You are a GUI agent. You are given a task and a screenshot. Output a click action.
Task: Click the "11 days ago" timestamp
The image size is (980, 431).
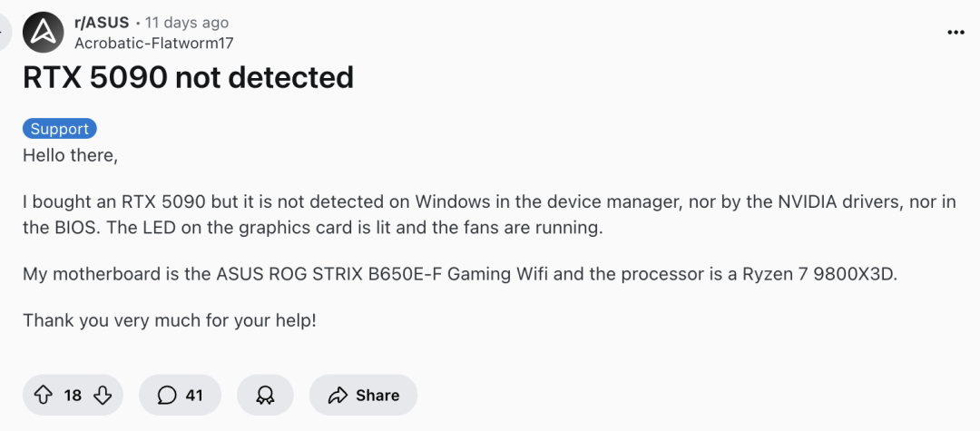tap(187, 23)
